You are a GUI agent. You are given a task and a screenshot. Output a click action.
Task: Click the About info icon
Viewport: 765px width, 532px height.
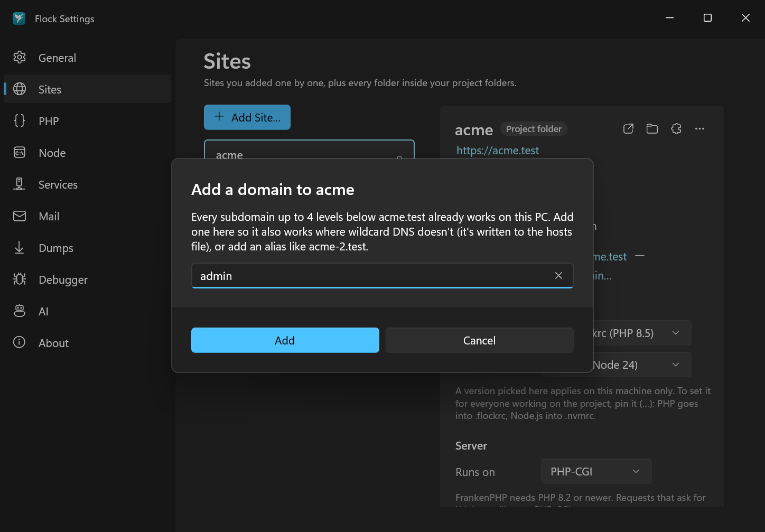pyautogui.click(x=20, y=342)
